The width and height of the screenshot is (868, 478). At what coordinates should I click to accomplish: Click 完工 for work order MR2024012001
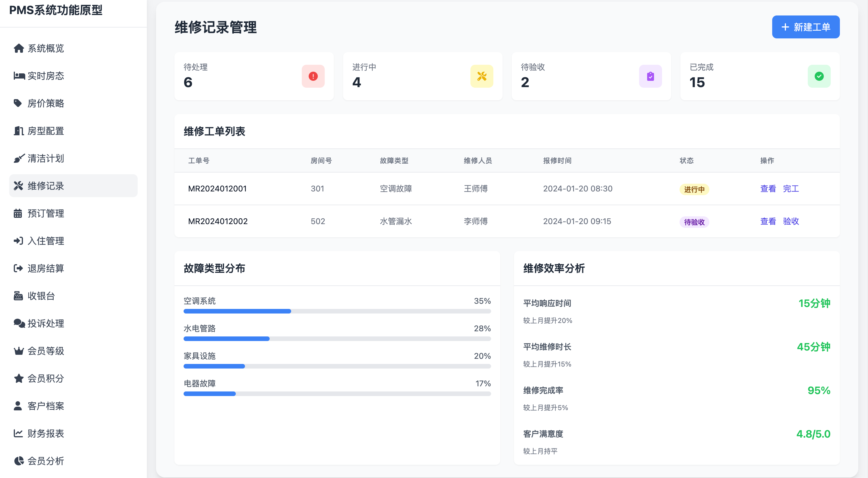(x=791, y=189)
